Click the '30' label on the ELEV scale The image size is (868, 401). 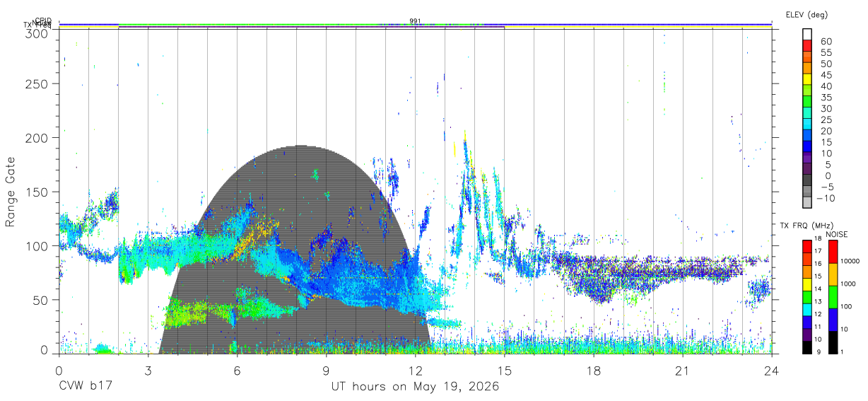coord(826,109)
